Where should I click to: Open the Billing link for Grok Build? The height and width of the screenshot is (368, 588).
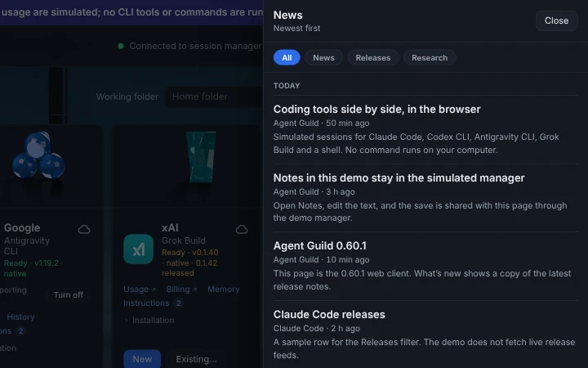(181, 289)
